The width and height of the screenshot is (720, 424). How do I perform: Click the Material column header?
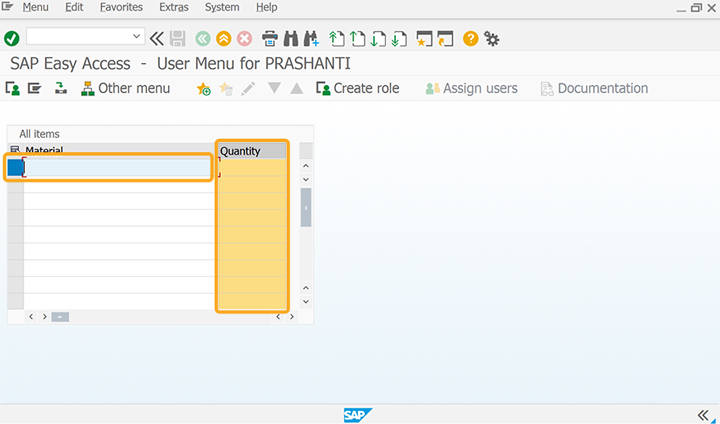[119, 150]
